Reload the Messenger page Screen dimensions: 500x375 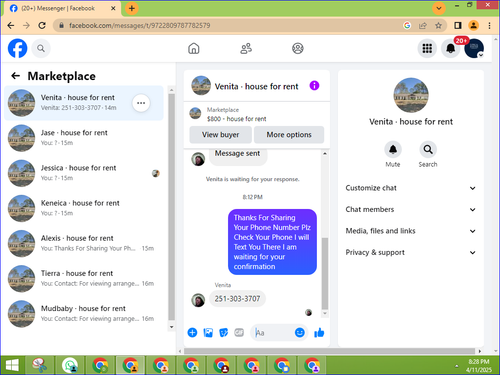(42, 25)
